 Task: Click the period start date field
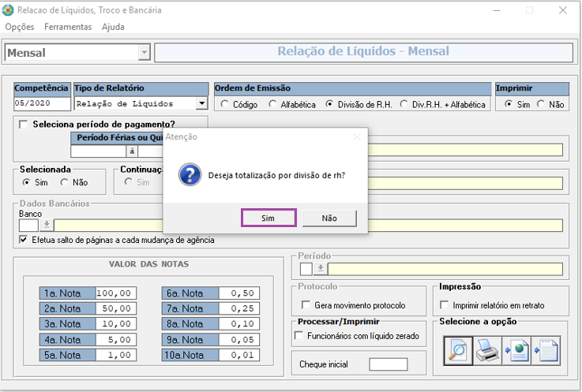tap(99, 151)
